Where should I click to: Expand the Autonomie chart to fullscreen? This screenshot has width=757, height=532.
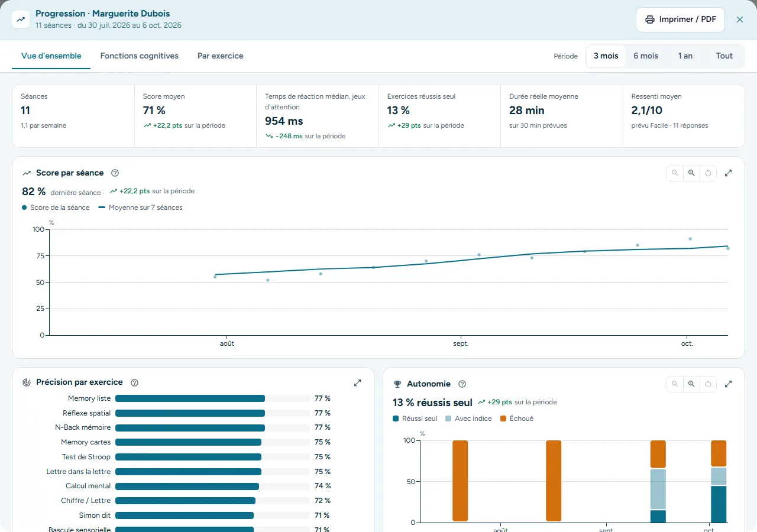click(x=729, y=384)
